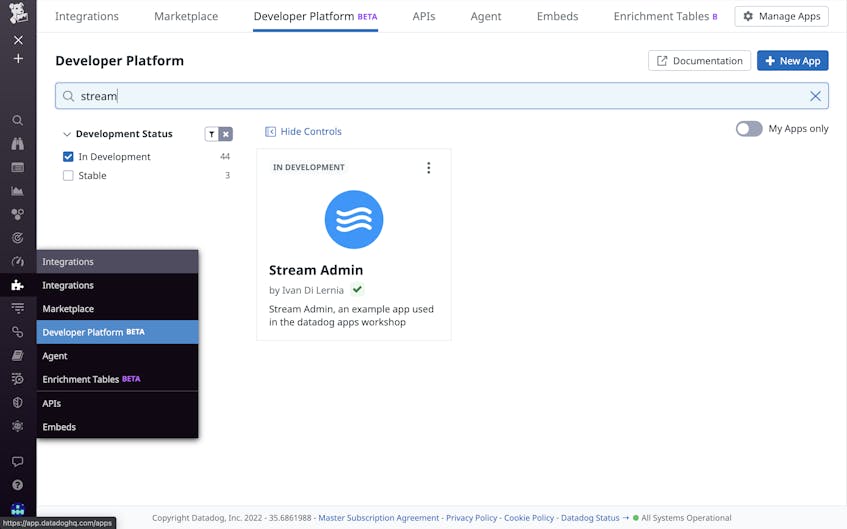The height and width of the screenshot is (529, 847).
Task: Click the Manage Apps button
Action: point(782,16)
